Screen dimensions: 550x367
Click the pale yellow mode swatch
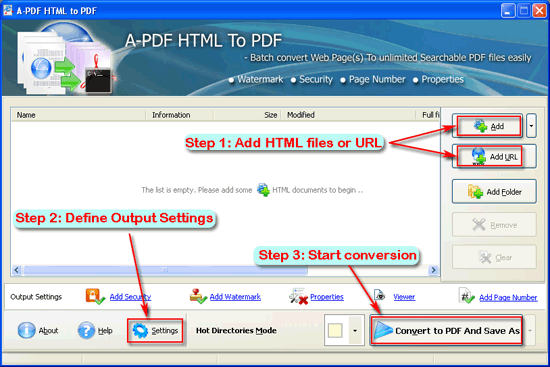335,331
